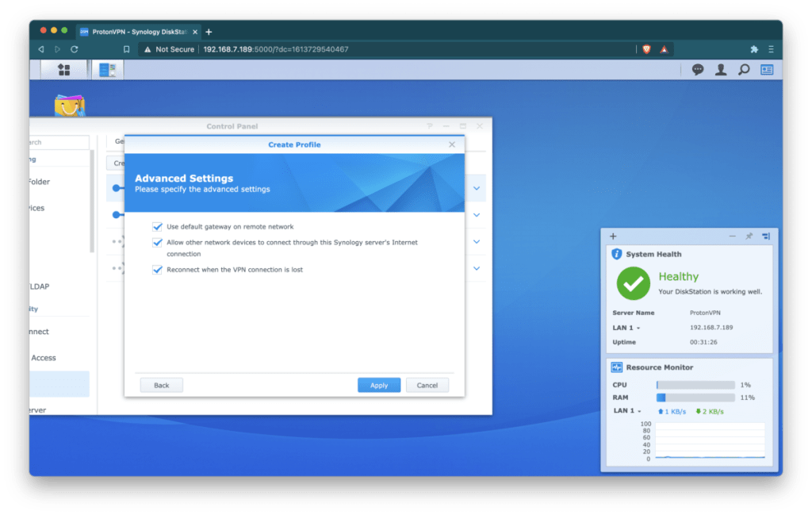
Task: Click Apply to save the VPN profile
Action: (378, 385)
